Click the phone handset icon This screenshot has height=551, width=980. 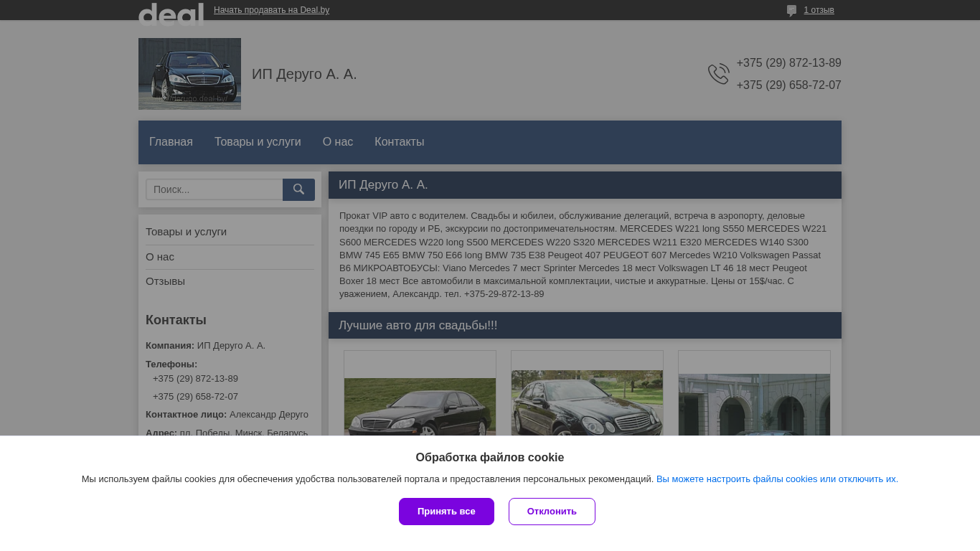tap(719, 74)
